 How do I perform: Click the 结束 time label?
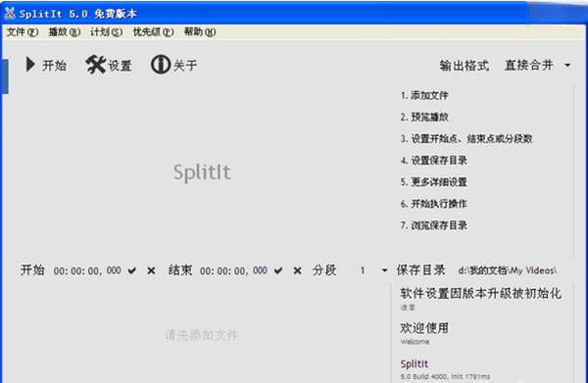coord(180,270)
